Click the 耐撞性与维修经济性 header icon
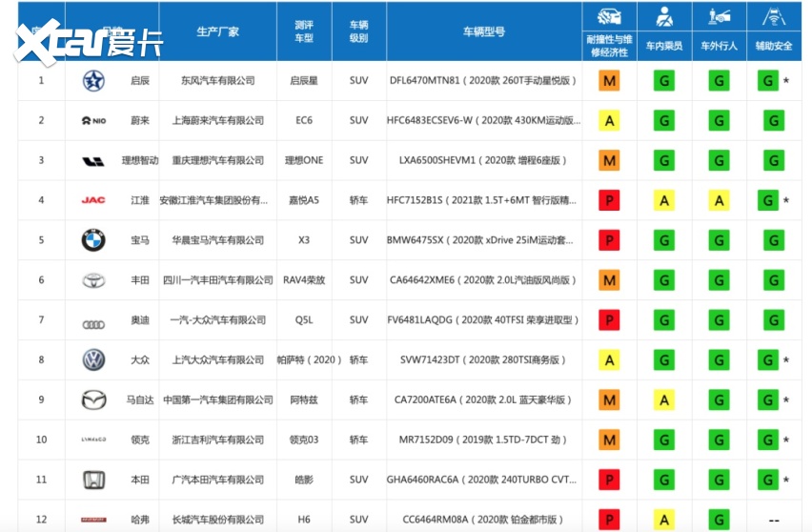812x532 pixels. (609, 17)
